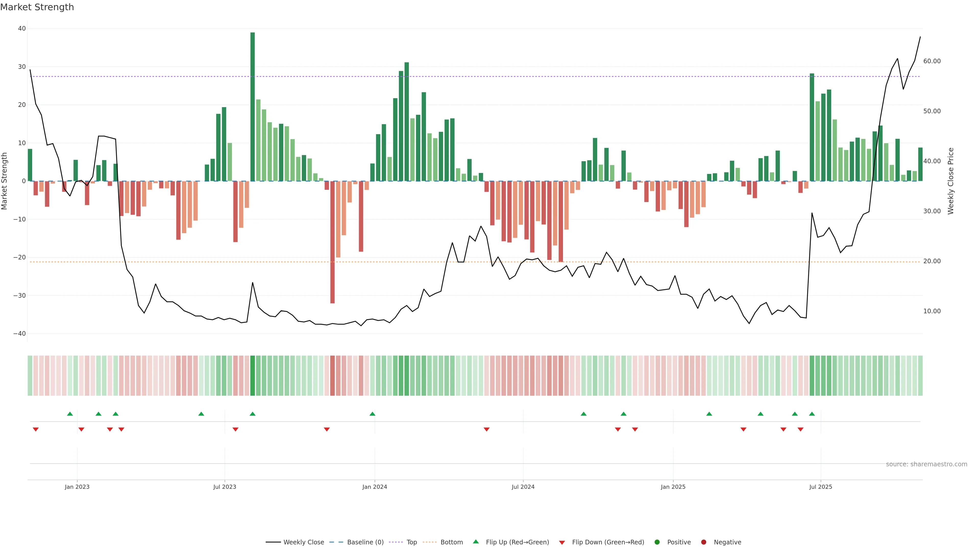
Task: Click the Negative red circle legend icon
Action: pyautogui.click(x=703, y=542)
